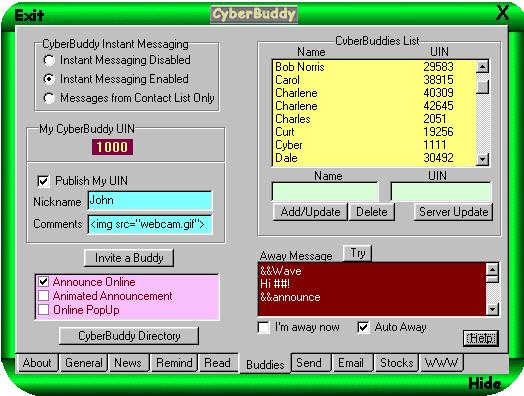Viewport: 524px width, 396px height.
Task: Click Exit in the title bar
Action: pos(29,15)
